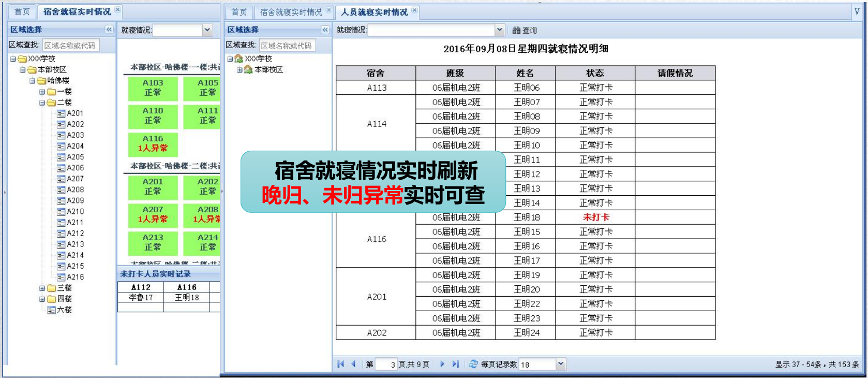Click A203 room icon in tree

(x=61, y=136)
